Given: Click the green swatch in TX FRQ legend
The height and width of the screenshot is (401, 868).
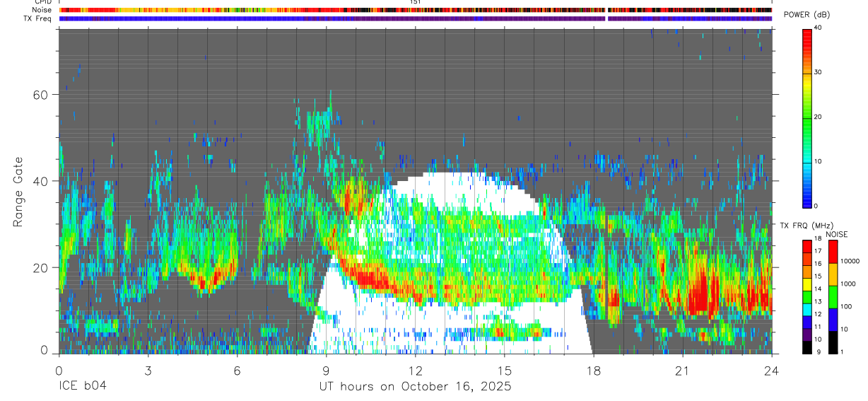Looking at the screenshot, I should click(x=807, y=297).
